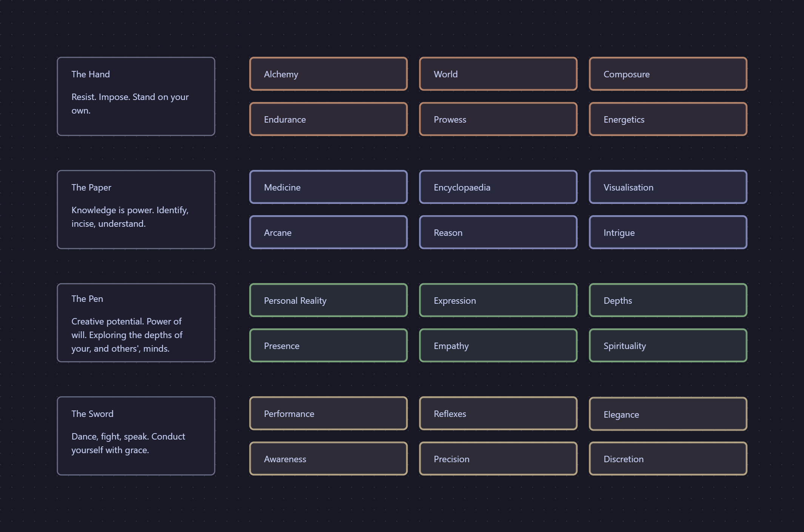
Task: Select Endurance under The Hand
Action: [328, 119]
